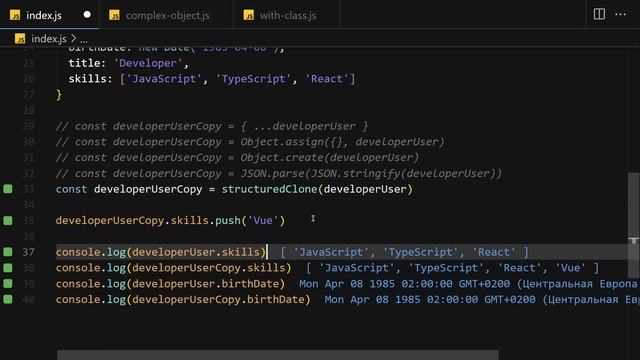Click 'title:' property on line 25

coord(87,63)
